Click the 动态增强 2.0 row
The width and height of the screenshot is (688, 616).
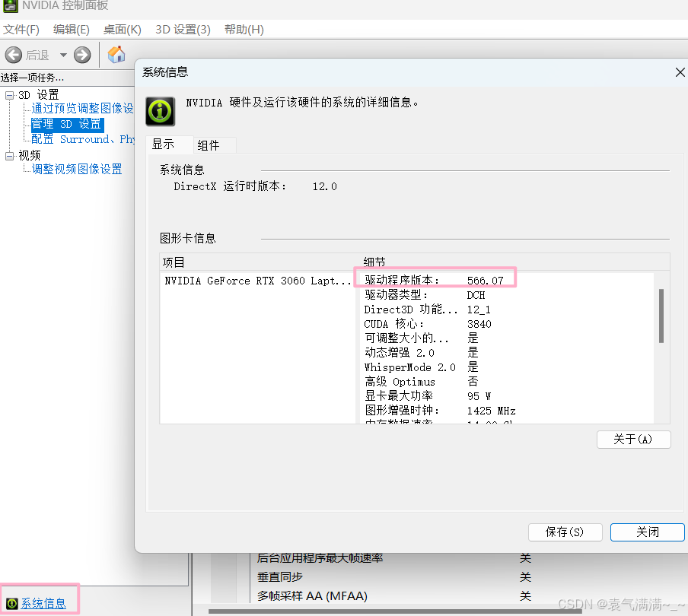point(421,353)
